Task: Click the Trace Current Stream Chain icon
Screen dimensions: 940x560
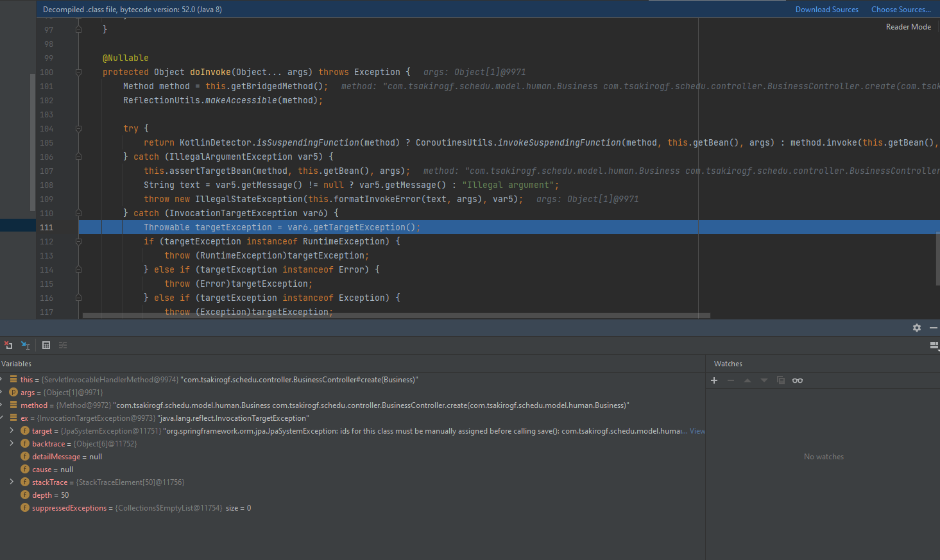Action: tap(63, 345)
